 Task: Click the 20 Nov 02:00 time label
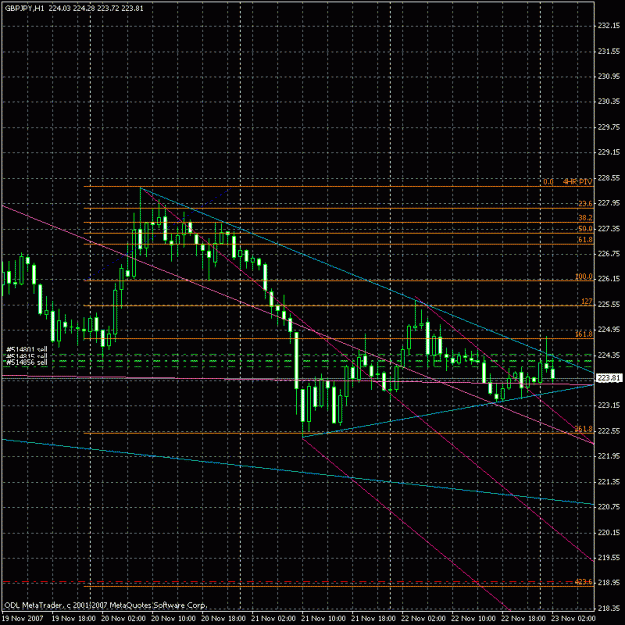[x=124, y=619]
